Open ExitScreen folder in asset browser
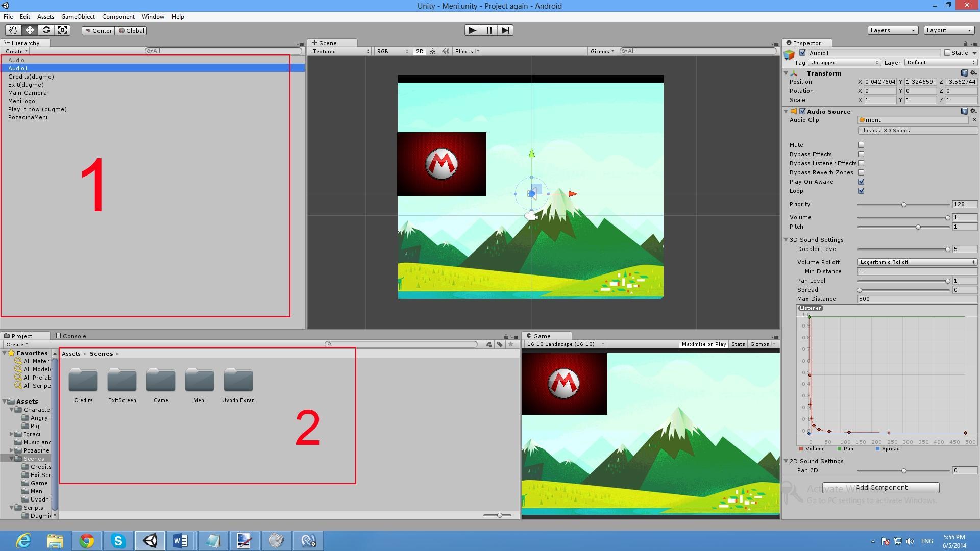Screen dimensions: 980x551 click(x=122, y=385)
